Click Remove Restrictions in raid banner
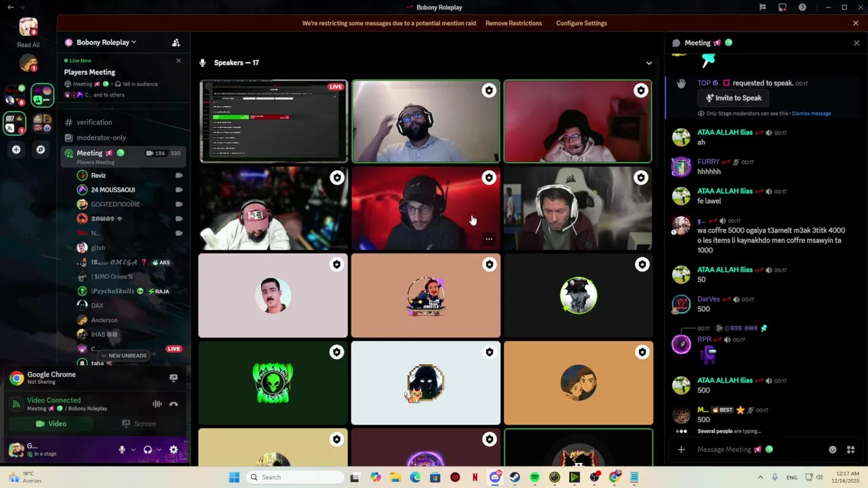This screenshot has height=488, width=868. (513, 23)
